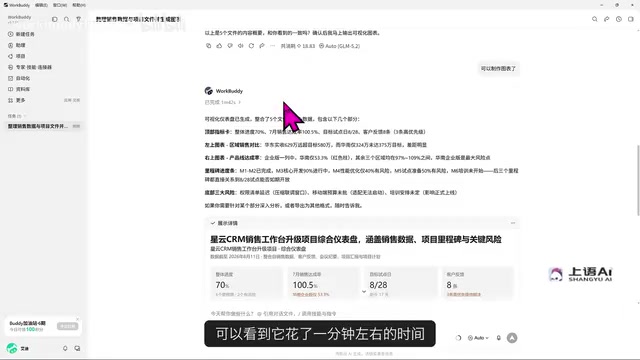
Task: Click the WorkBuddy avatar logo in the chat
Action: point(209,91)
